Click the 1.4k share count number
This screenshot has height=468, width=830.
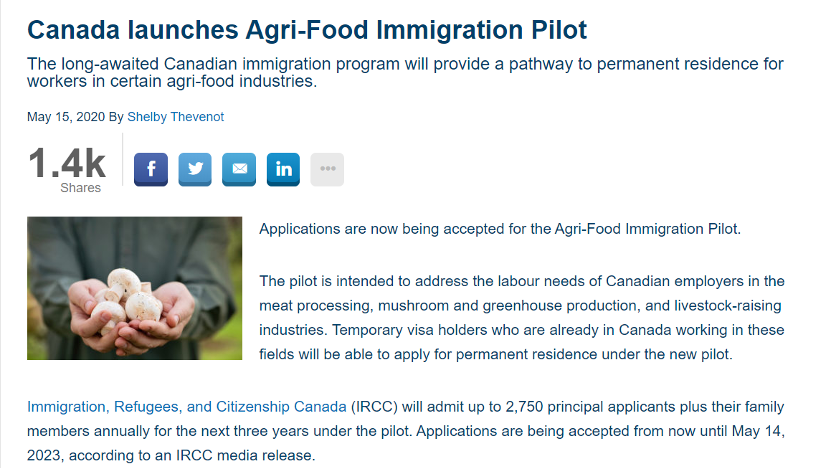(67, 163)
